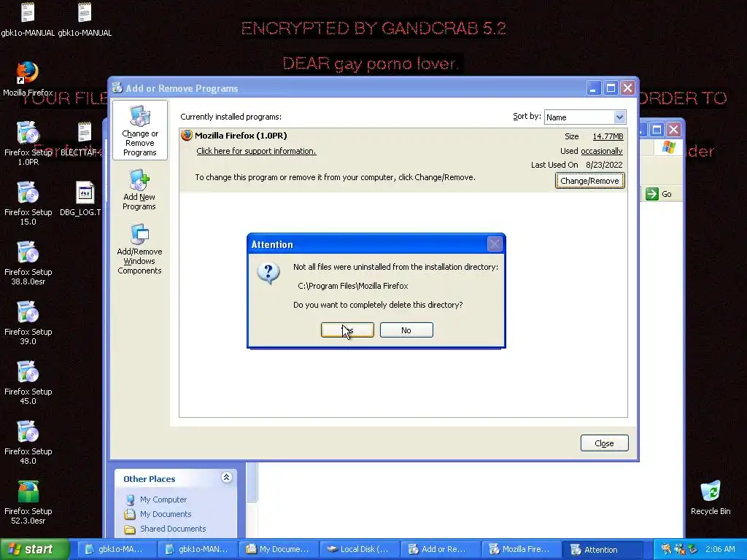Select the BLECTTAF text file icon
747x560 pixels.
[83, 139]
